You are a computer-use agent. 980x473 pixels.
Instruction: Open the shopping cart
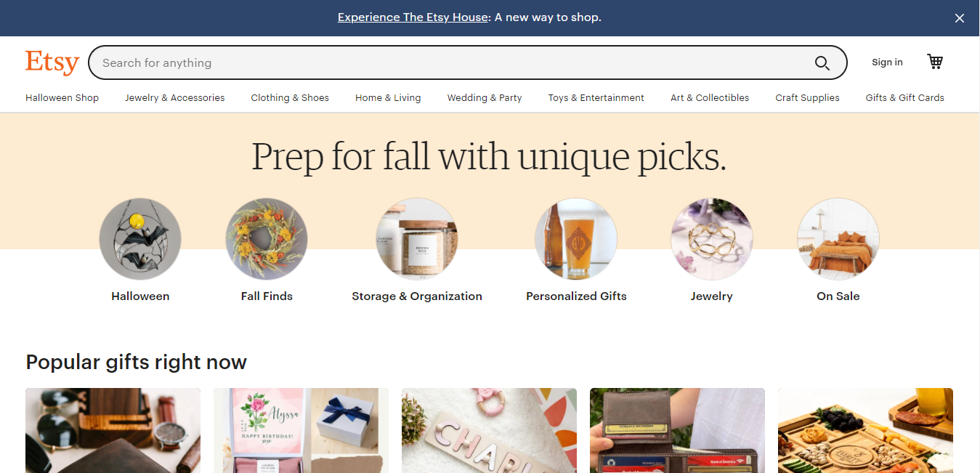[x=935, y=62]
